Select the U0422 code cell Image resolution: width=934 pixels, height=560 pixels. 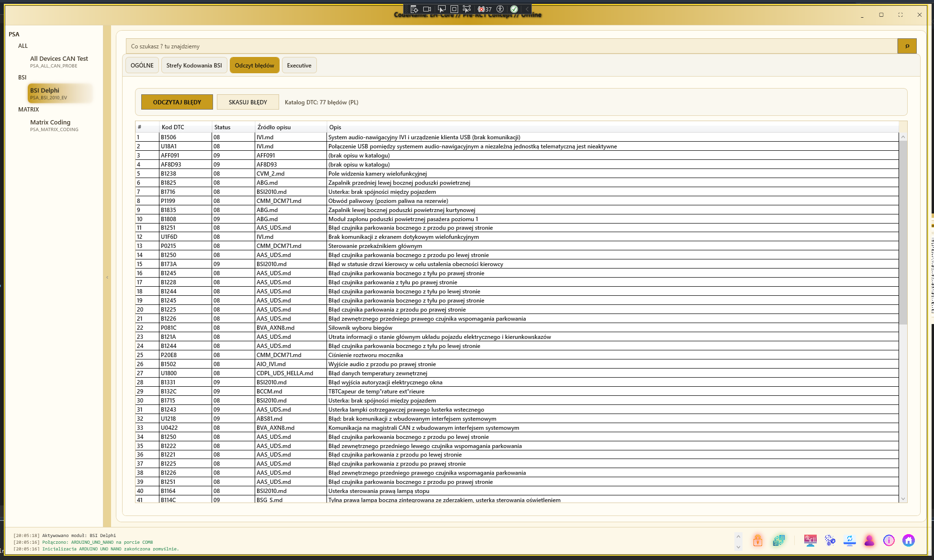tap(185, 427)
